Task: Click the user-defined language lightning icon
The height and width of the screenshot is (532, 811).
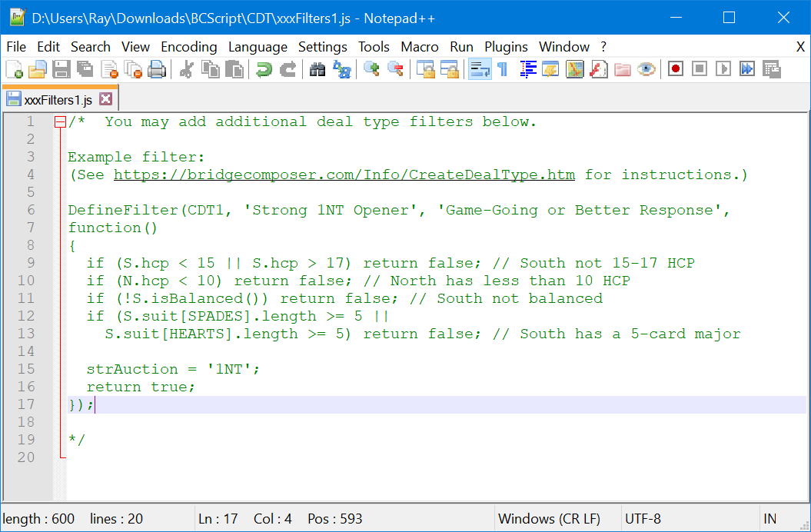Action: tap(551, 69)
